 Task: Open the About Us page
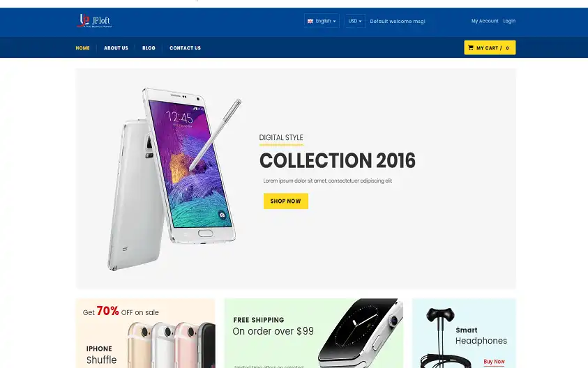point(116,48)
